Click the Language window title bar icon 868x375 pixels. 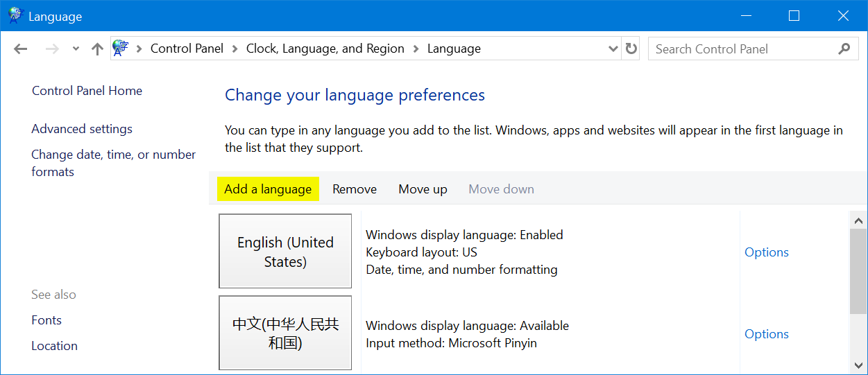coord(15,15)
